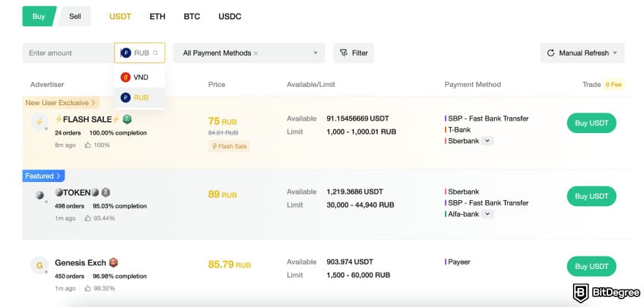Open All Payment Methods dropdown arrow

click(315, 53)
